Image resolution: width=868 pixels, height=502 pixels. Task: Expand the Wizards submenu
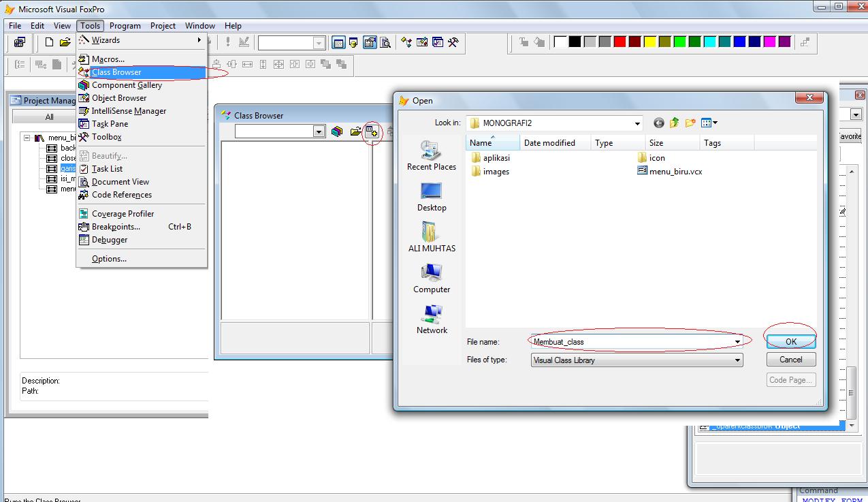(x=141, y=40)
